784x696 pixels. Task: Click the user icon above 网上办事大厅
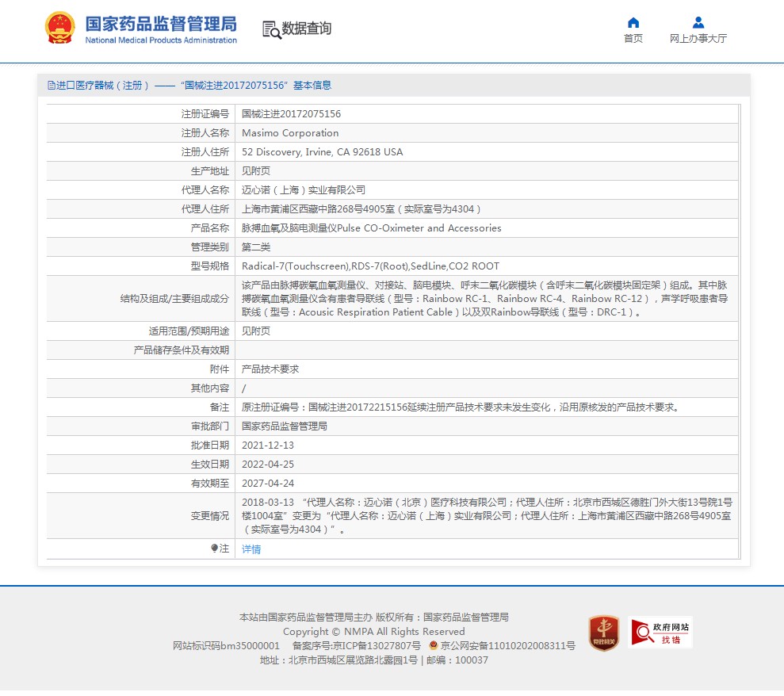click(x=698, y=22)
